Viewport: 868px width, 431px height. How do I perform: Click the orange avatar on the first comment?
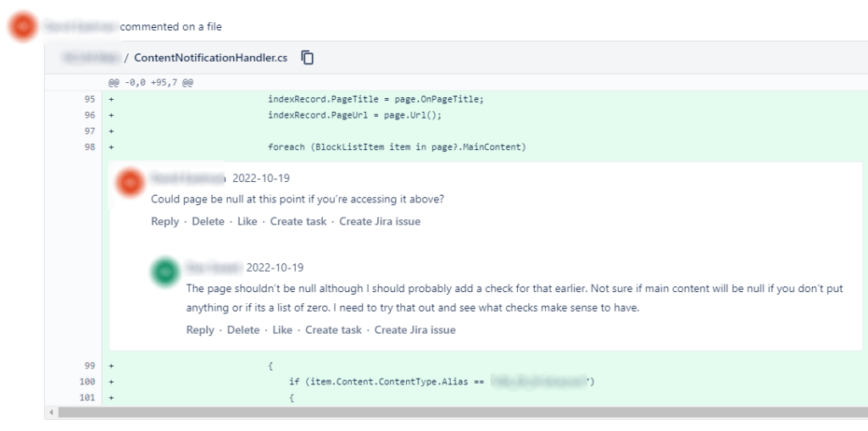click(x=130, y=182)
